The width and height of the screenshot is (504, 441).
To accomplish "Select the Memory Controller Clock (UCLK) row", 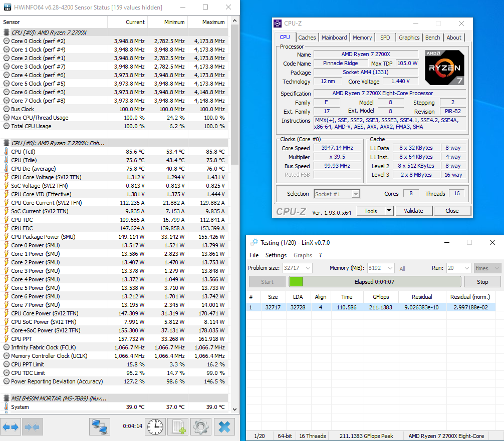I will pyautogui.click(x=114, y=356).
